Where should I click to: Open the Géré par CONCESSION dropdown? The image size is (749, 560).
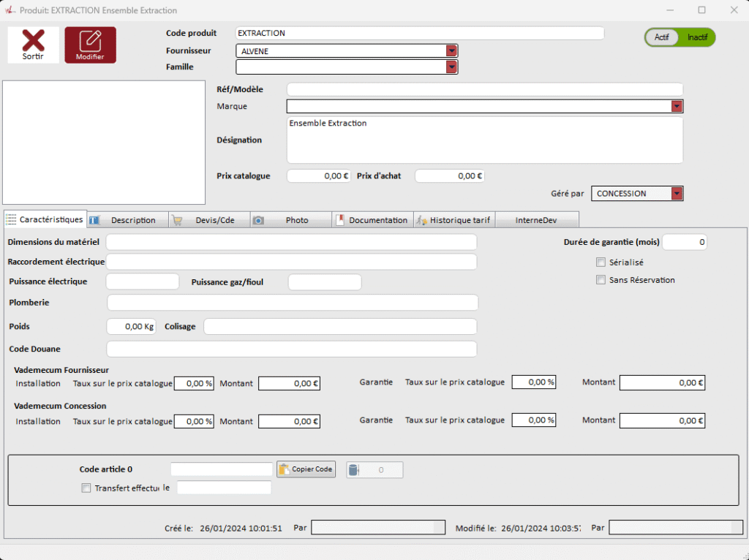tap(677, 194)
